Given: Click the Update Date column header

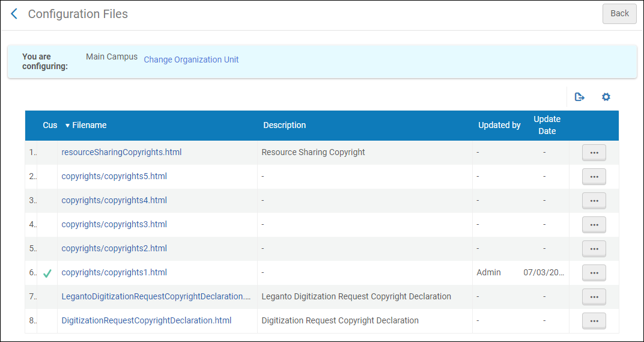Looking at the screenshot, I should [547, 126].
